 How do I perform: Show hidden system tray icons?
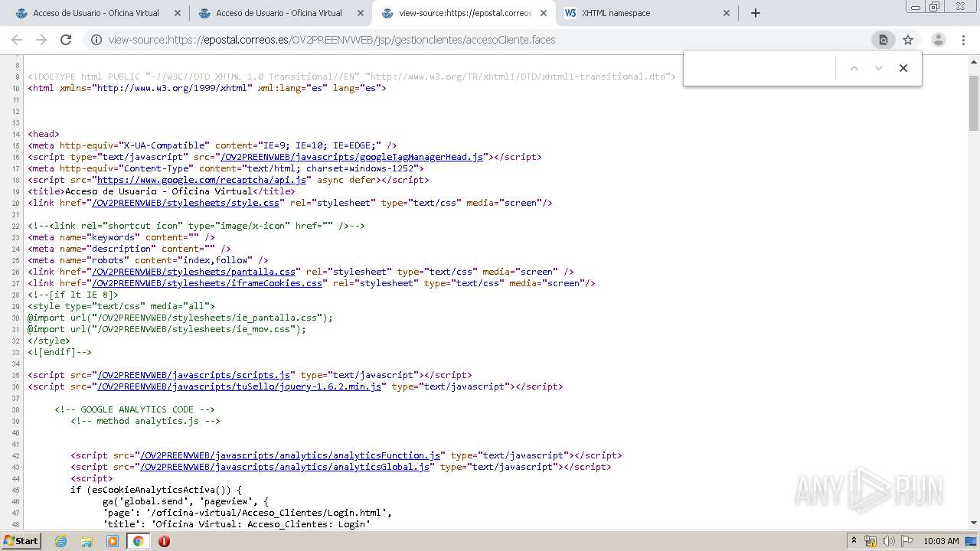click(854, 541)
